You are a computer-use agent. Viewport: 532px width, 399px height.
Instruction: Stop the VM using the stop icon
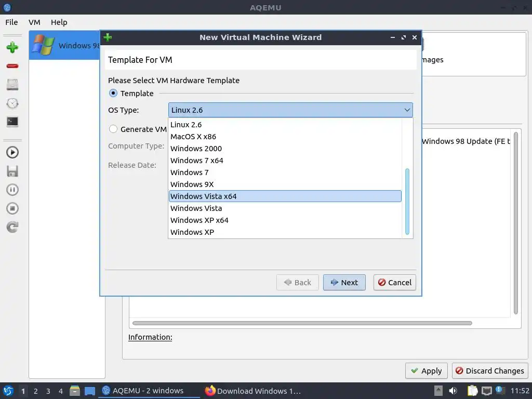12,208
